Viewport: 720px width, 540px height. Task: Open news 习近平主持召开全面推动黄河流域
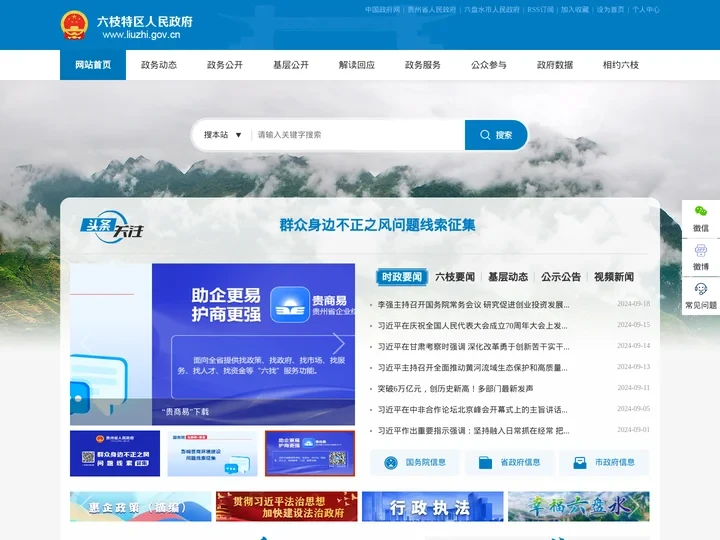click(x=472, y=368)
